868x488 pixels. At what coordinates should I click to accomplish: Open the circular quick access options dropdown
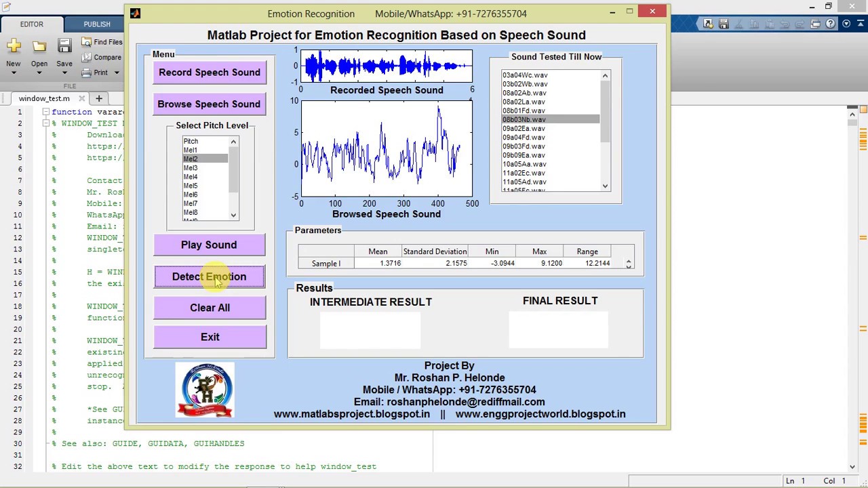846,24
